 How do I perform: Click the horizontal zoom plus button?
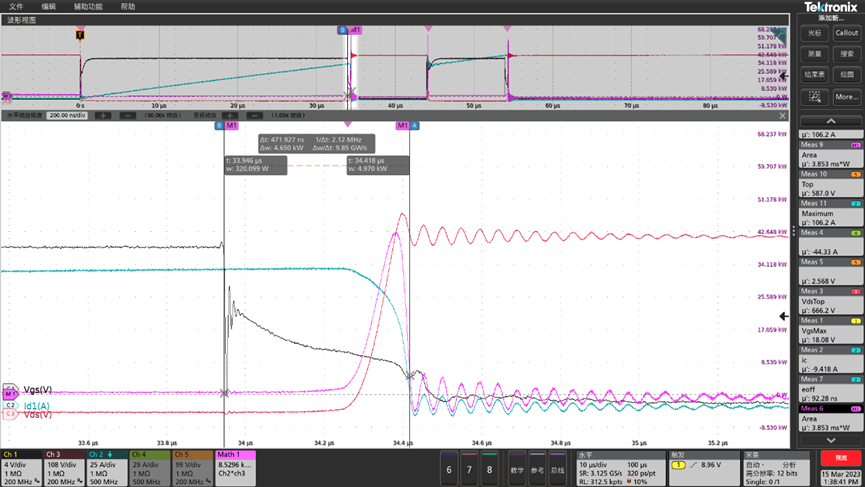pos(101,115)
